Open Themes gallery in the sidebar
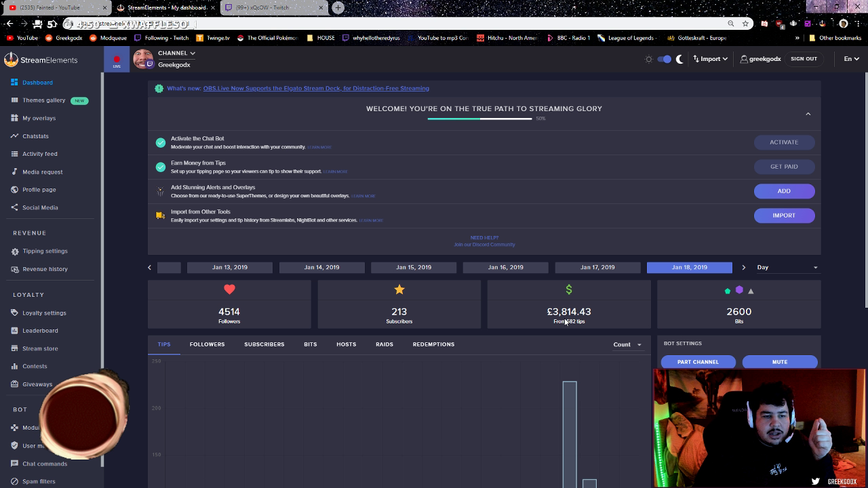This screenshot has height=488, width=868. pos(43,100)
